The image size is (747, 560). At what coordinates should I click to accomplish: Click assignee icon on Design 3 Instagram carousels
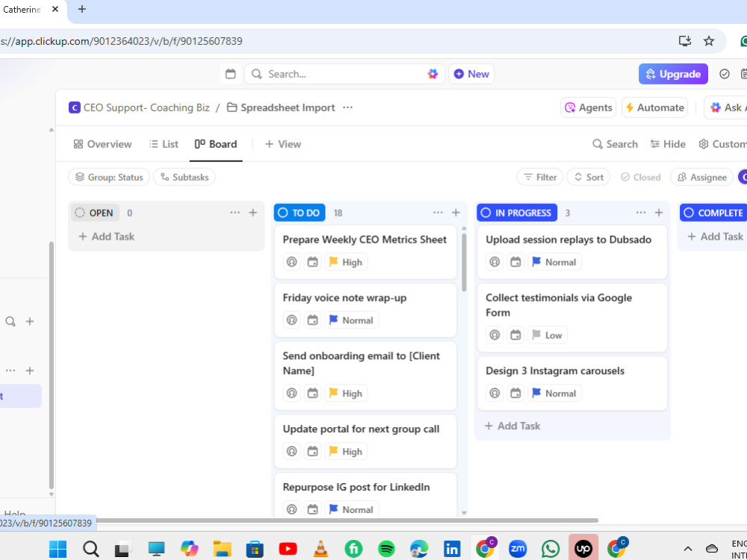(x=495, y=393)
